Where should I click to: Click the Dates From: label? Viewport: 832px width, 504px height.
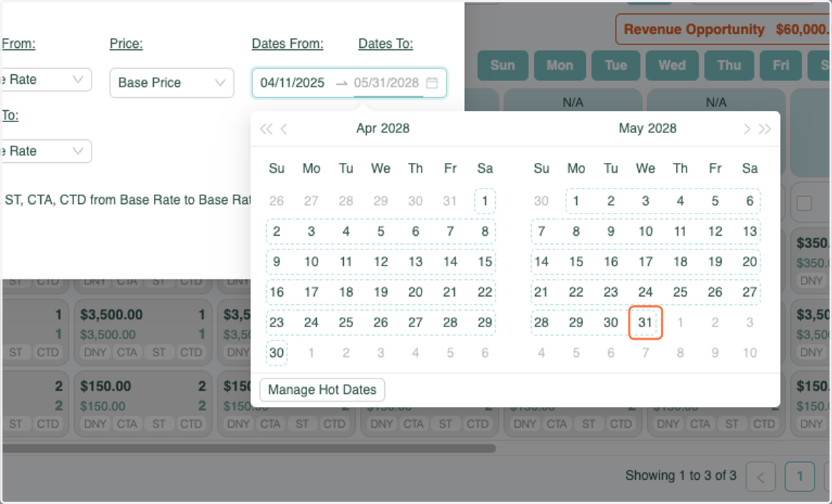pyautogui.click(x=288, y=44)
